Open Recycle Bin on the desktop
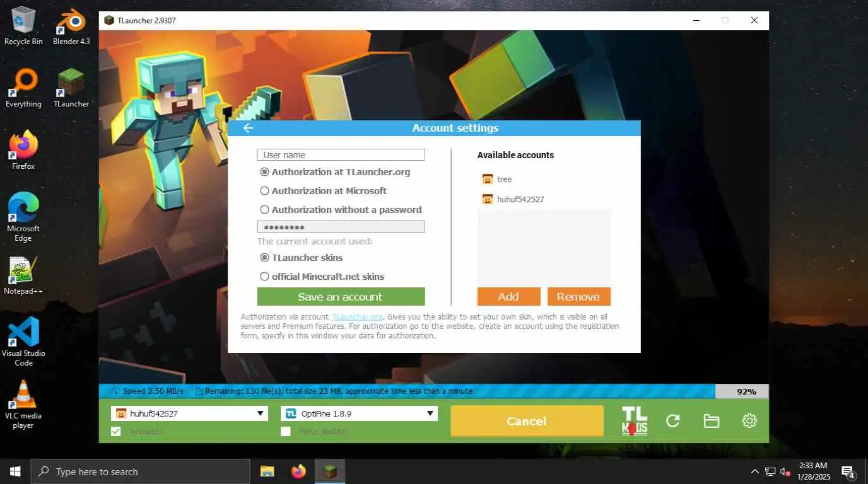The image size is (868, 484). [23, 26]
